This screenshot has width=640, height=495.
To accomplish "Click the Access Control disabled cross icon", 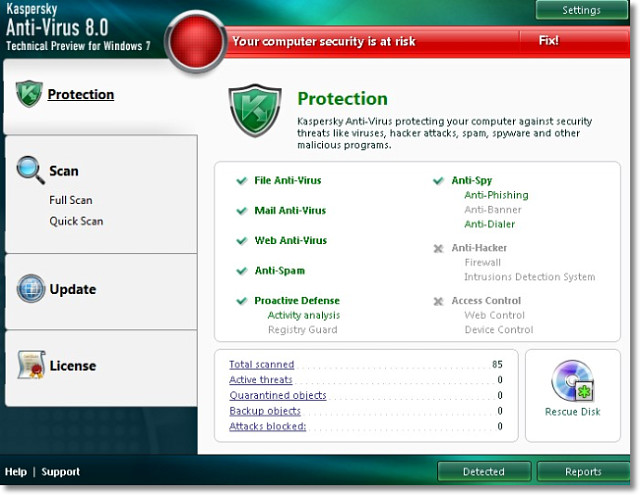I will click(x=438, y=301).
